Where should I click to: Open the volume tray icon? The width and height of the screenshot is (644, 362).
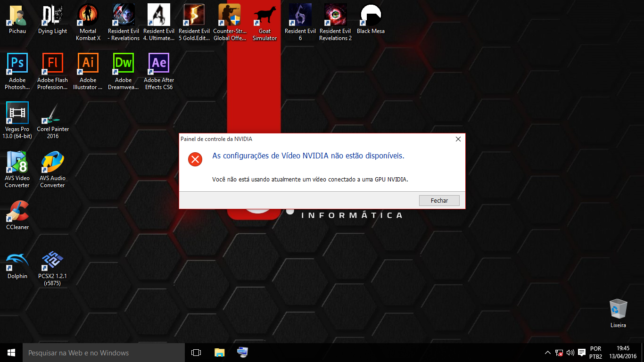pos(570,353)
